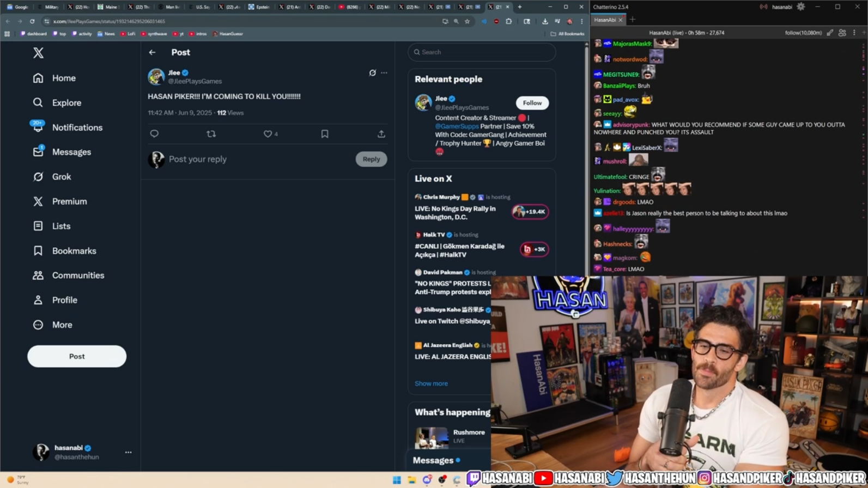Open Premium in the X sidebar
Viewport: 868px width, 488px height.
point(60,201)
